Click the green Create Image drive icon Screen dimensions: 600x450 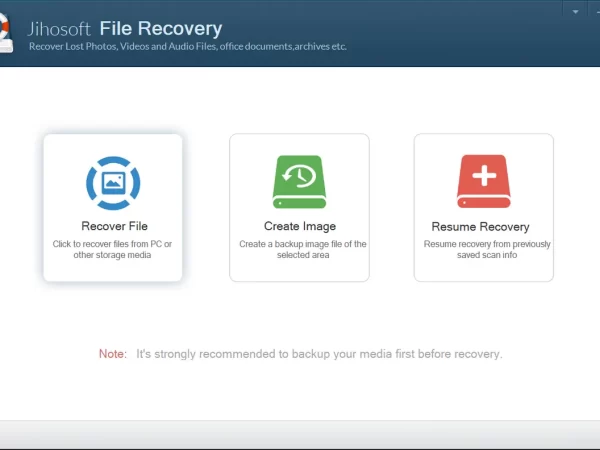pyautogui.click(x=299, y=182)
